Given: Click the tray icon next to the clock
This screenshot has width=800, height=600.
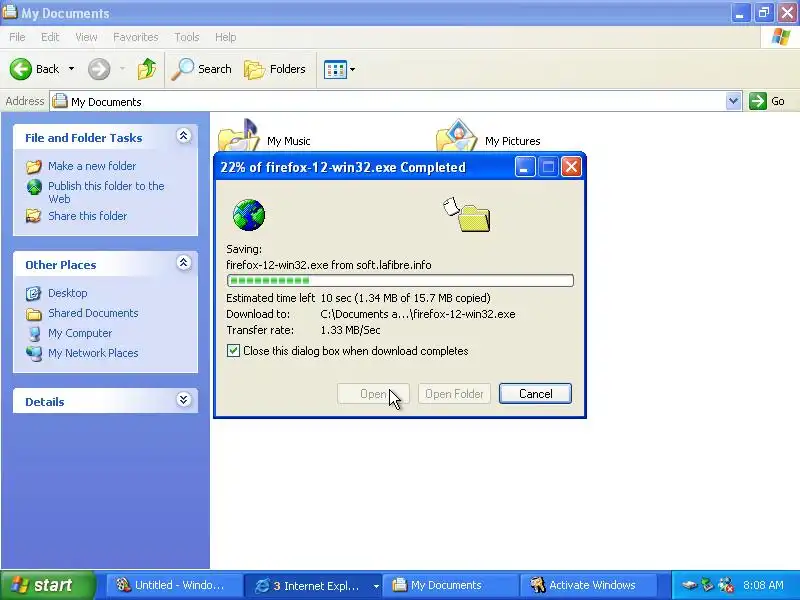Looking at the screenshot, I should (x=726, y=585).
